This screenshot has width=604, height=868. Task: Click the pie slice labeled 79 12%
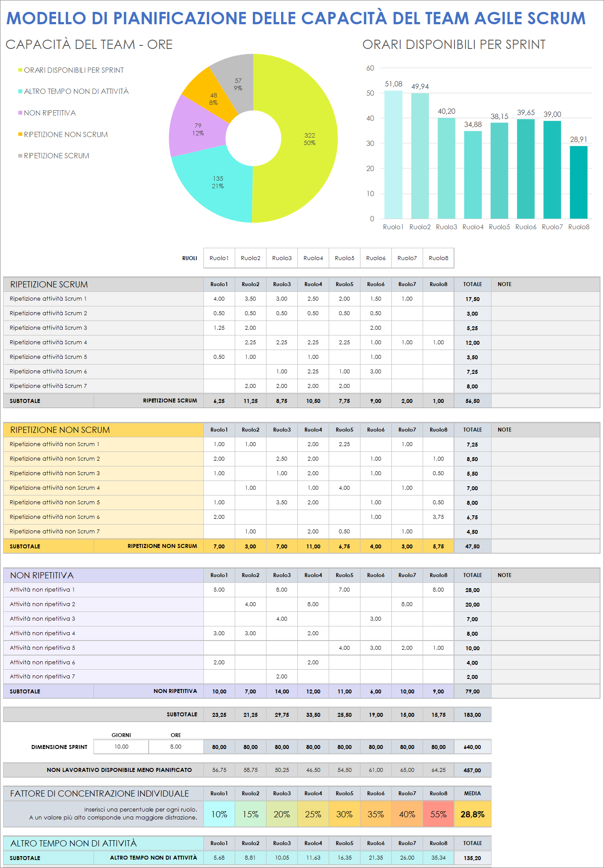pyautogui.click(x=198, y=129)
